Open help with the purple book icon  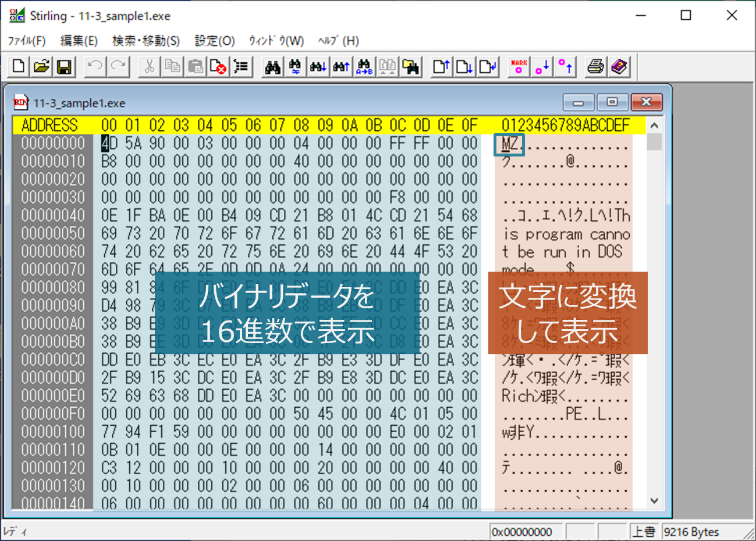click(619, 67)
